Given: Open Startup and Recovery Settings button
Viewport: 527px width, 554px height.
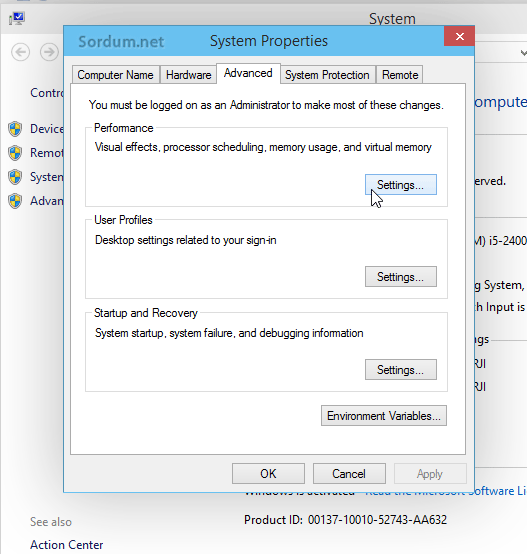Looking at the screenshot, I should pos(401,370).
